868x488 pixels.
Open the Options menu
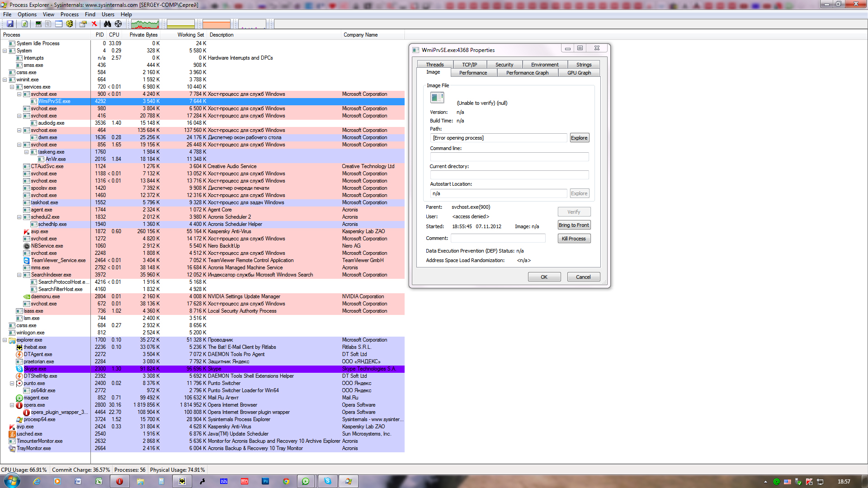click(x=27, y=14)
